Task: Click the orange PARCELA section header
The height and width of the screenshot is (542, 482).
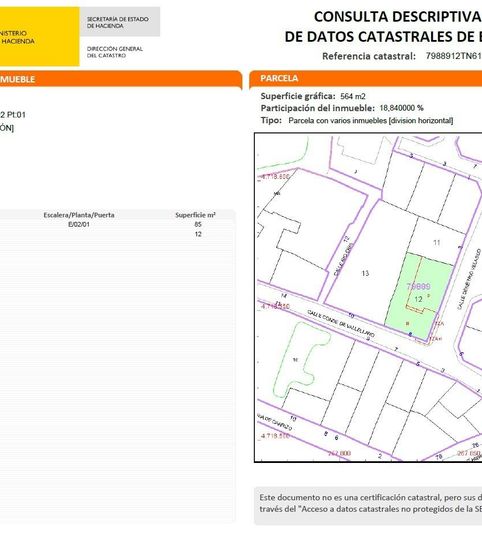Action: click(365, 78)
